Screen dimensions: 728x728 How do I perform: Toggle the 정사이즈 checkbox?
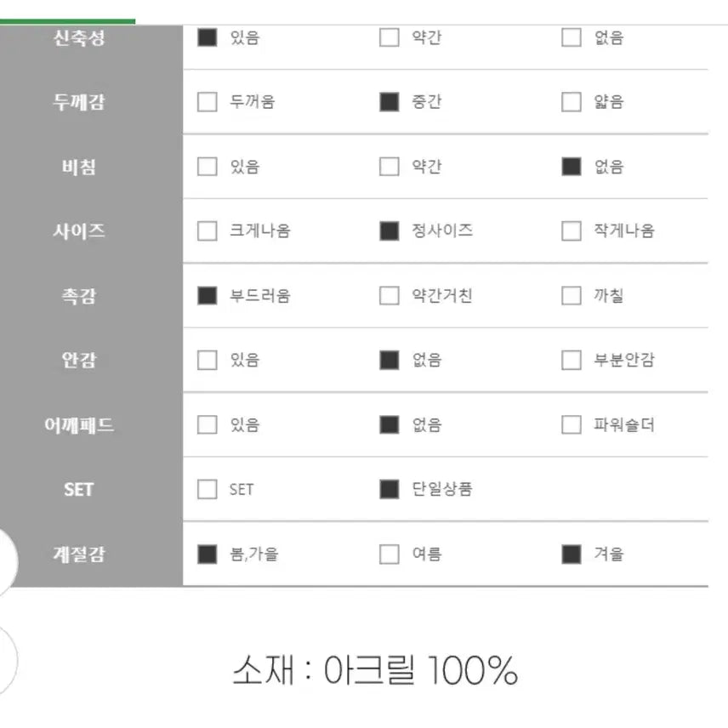point(389,230)
